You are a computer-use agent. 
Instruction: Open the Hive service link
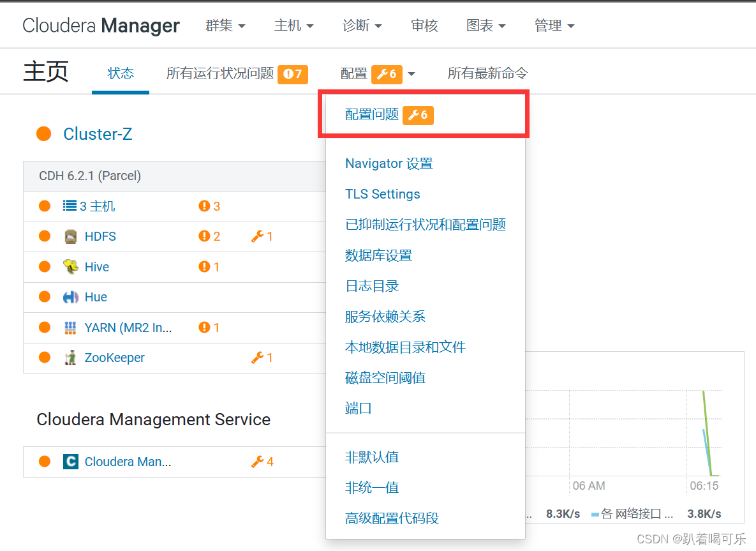pyautogui.click(x=96, y=267)
